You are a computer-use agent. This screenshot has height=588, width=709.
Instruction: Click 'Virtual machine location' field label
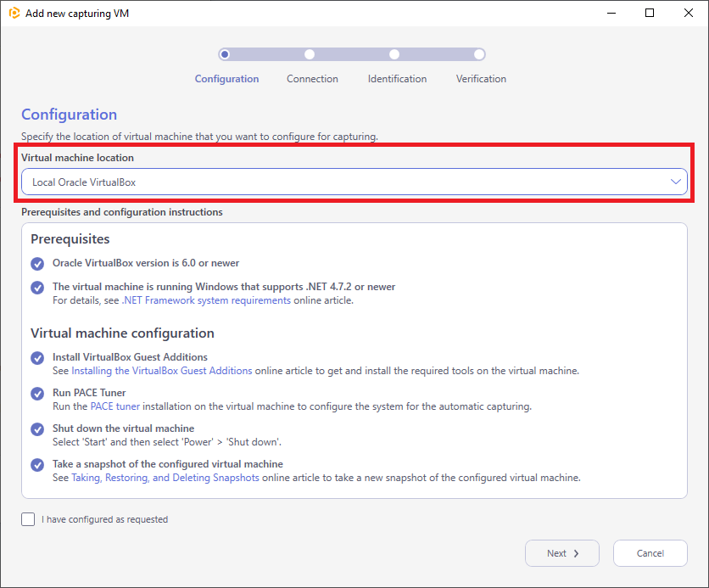coord(77,158)
